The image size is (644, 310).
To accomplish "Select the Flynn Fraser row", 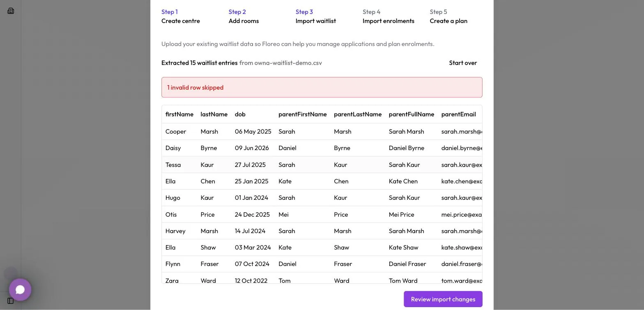I will [322, 264].
